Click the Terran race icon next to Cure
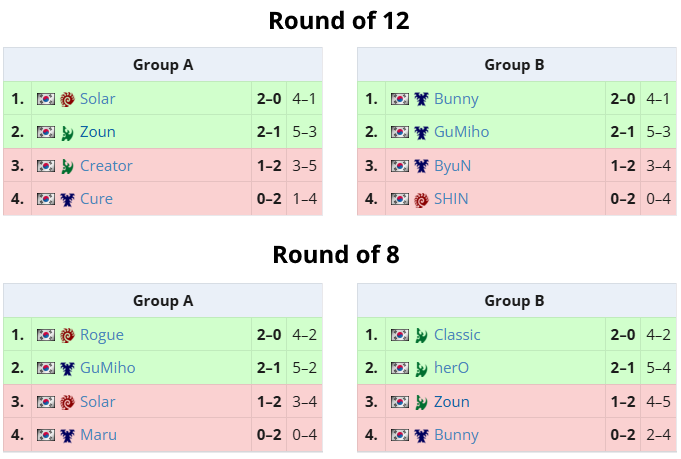681x459 pixels. pyautogui.click(x=67, y=200)
